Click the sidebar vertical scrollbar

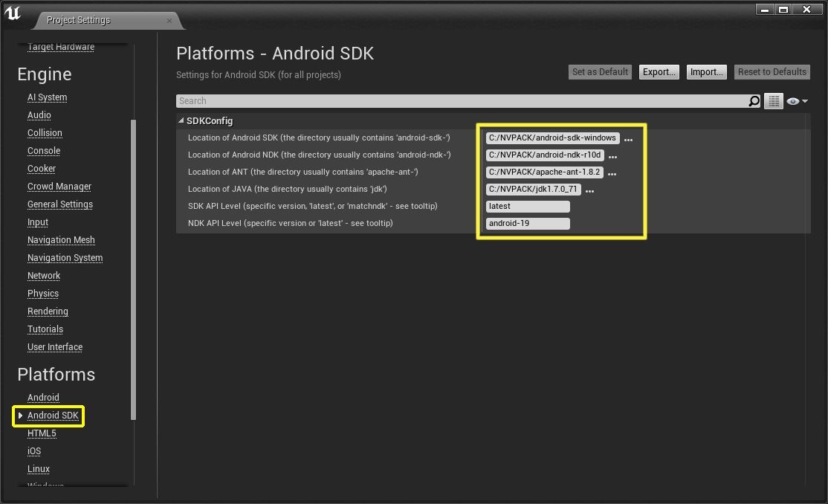click(x=134, y=269)
